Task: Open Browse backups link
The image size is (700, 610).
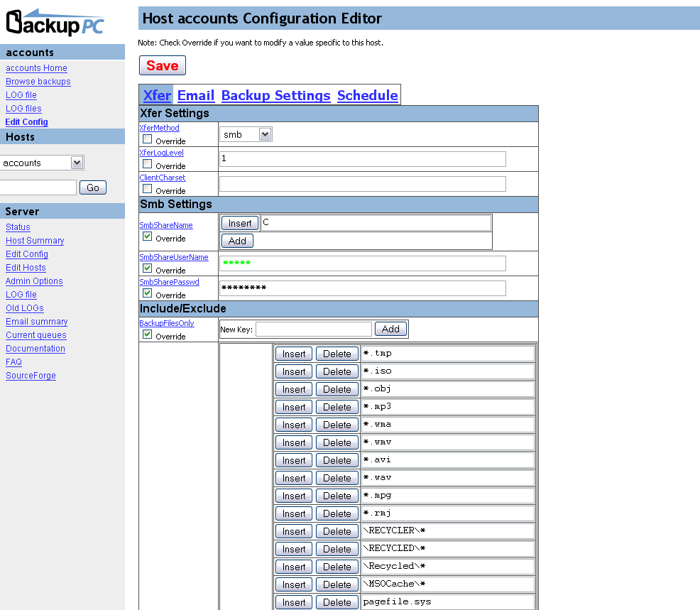Action: [38, 82]
